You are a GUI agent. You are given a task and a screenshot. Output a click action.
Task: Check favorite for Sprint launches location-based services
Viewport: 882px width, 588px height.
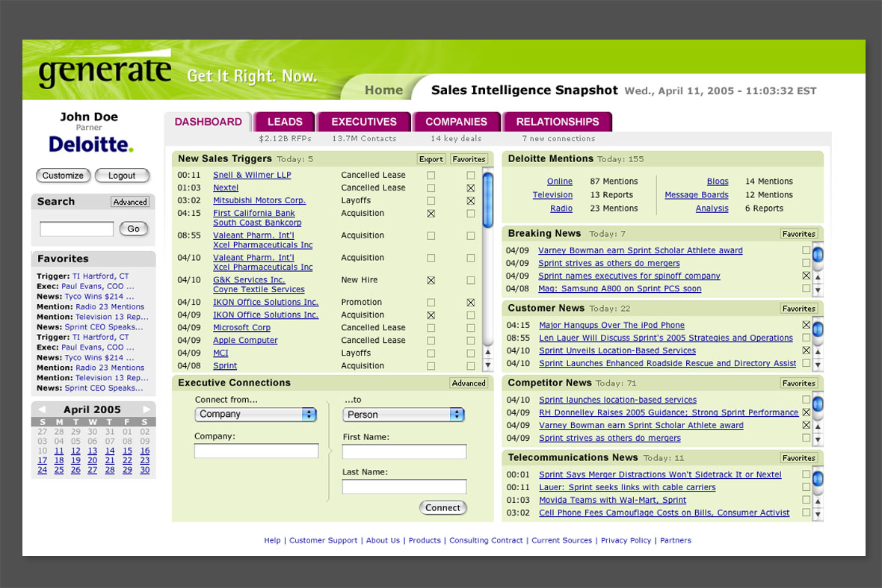(x=806, y=400)
